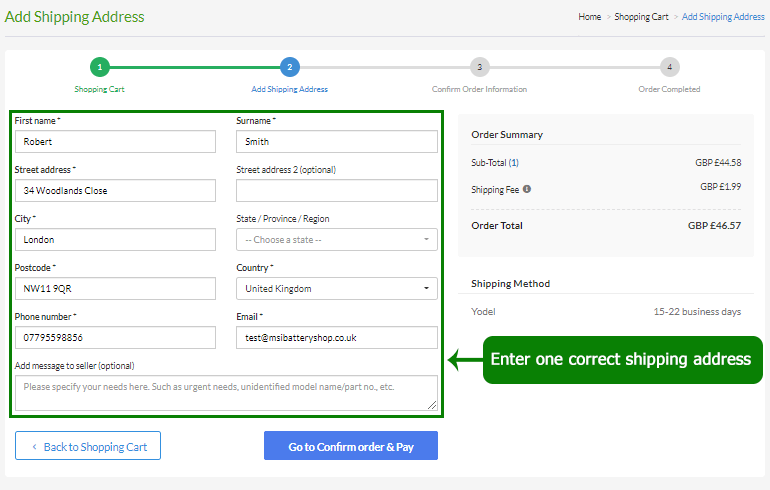Click the Email input field
Image resolution: width=770 pixels, height=490 pixels.
tap(337, 338)
